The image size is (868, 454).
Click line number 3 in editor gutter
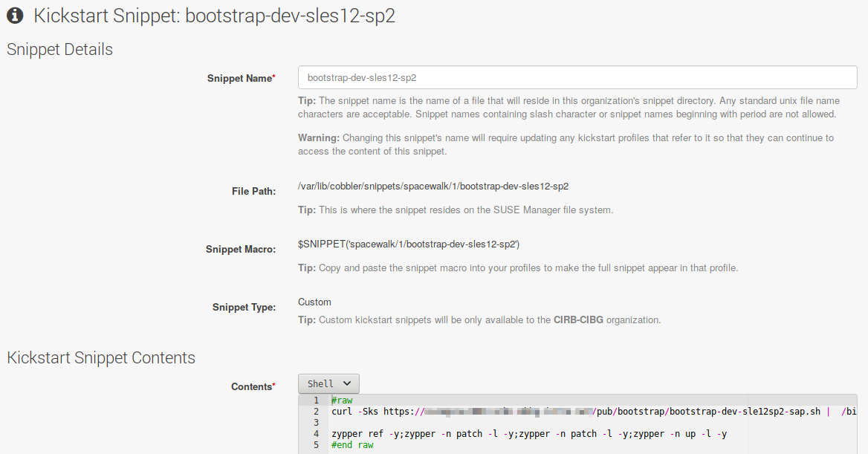[316, 423]
